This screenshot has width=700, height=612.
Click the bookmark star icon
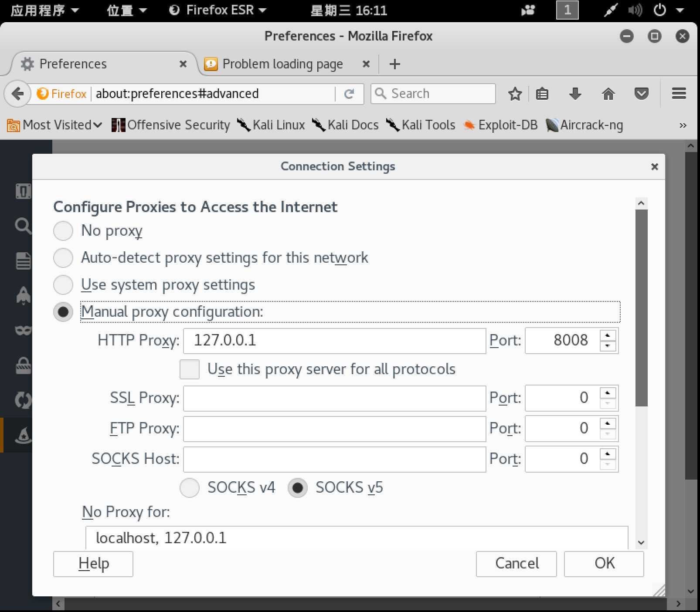pos(515,94)
